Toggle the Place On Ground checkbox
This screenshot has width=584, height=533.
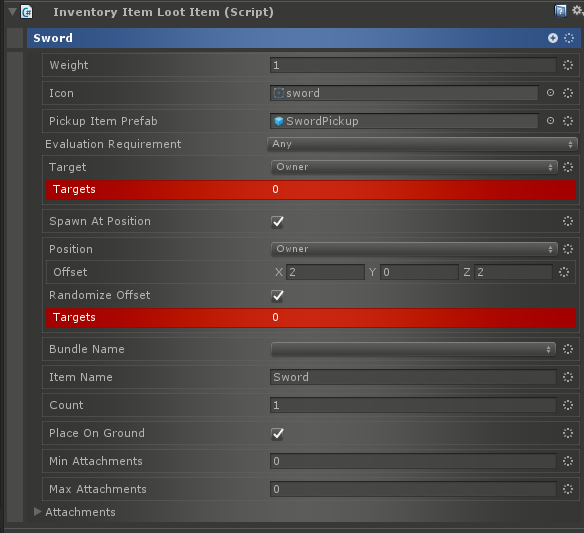click(277, 434)
